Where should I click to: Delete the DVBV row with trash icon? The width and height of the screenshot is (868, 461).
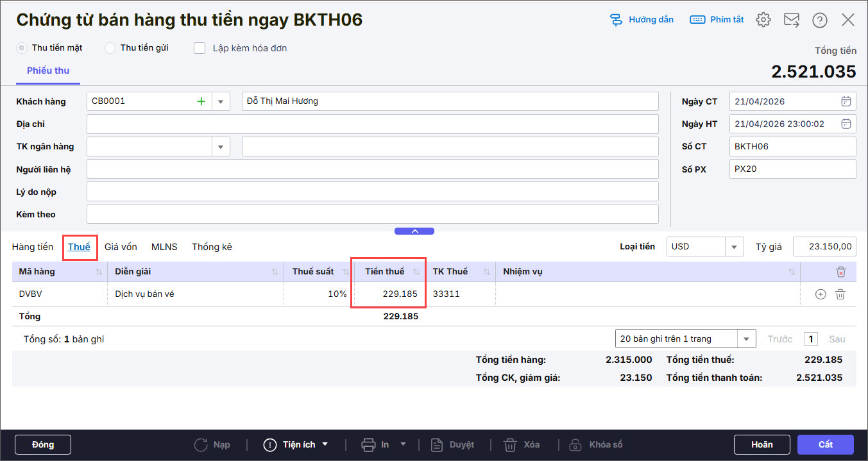click(x=840, y=294)
